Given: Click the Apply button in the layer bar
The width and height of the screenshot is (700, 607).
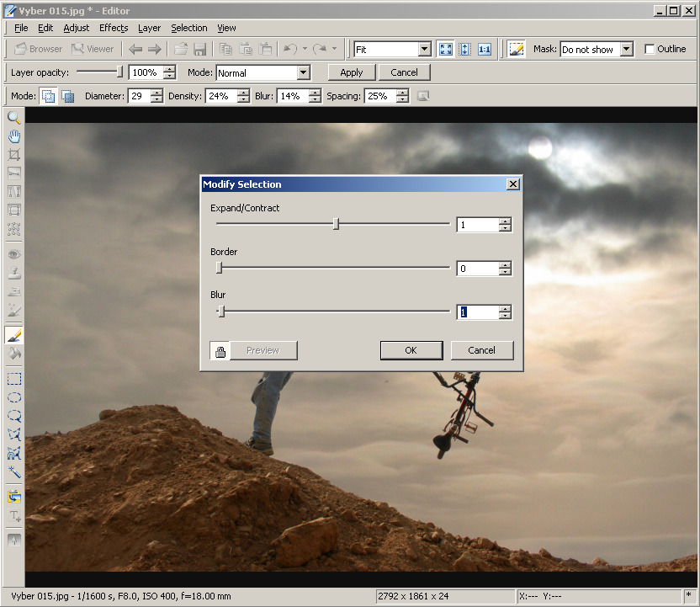Looking at the screenshot, I should tap(352, 72).
